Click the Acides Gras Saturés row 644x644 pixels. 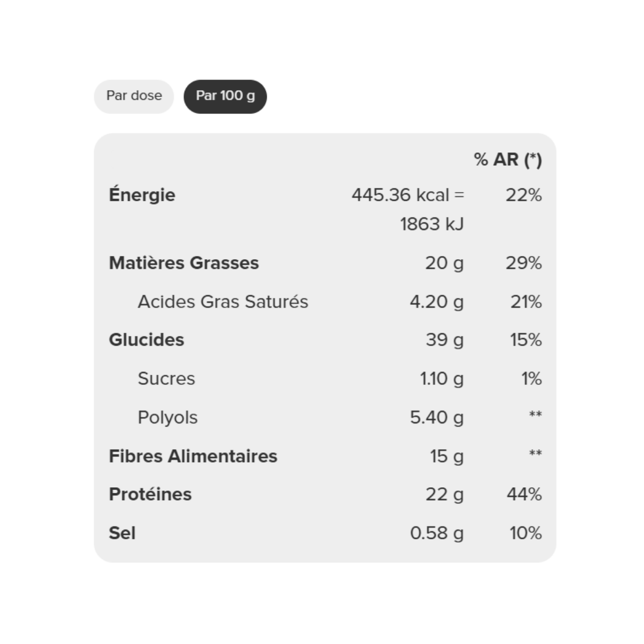coord(325,302)
